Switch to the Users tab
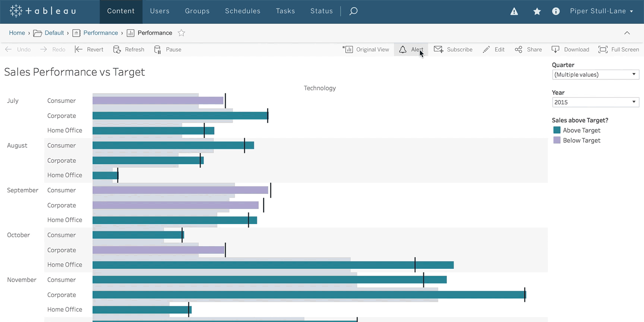This screenshot has width=644, height=322. tap(160, 11)
